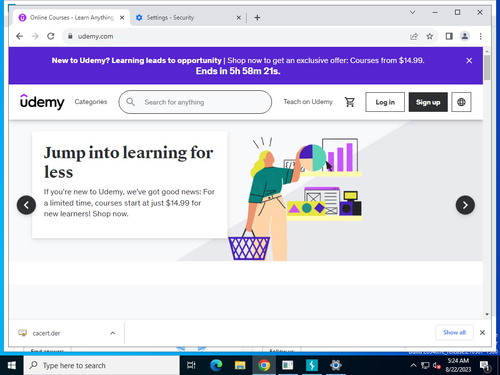This screenshot has height=375, width=500.
Task: Click the Ends in countdown timer text
Action: [x=238, y=71]
